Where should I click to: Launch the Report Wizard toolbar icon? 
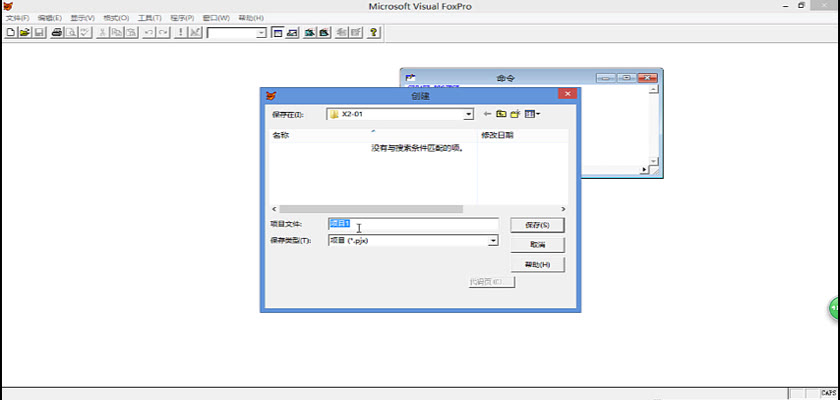324,33
